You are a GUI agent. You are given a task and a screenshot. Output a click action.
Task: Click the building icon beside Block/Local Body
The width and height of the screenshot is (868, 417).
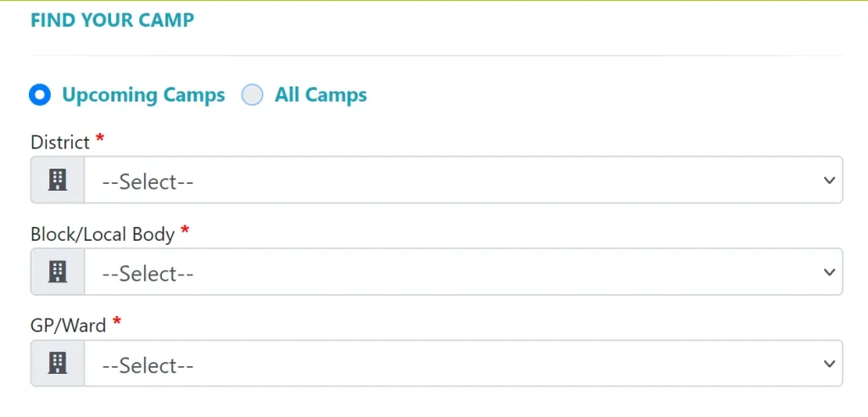tap(58, 272)
